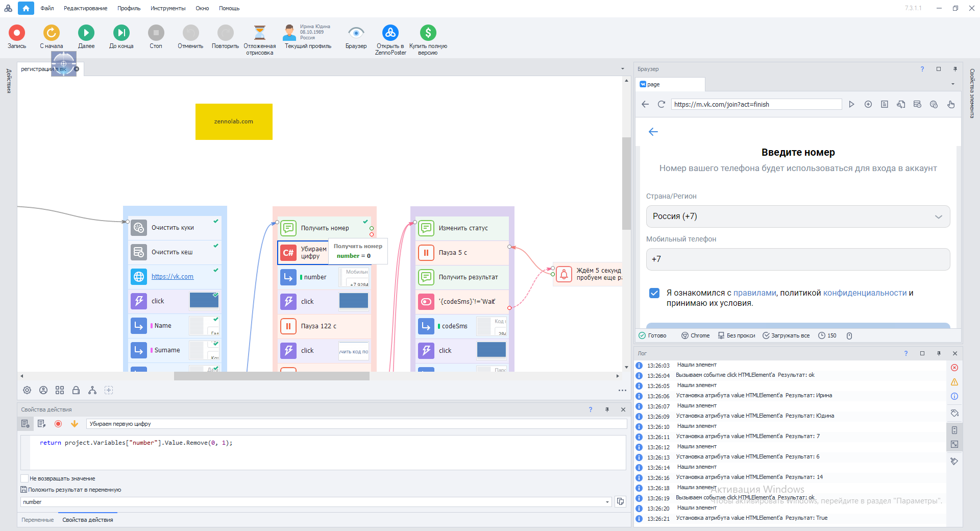Select the C# Убираем цифру action
The width and height of the screenshot is (980, 531).
click(x=303, y=253)
